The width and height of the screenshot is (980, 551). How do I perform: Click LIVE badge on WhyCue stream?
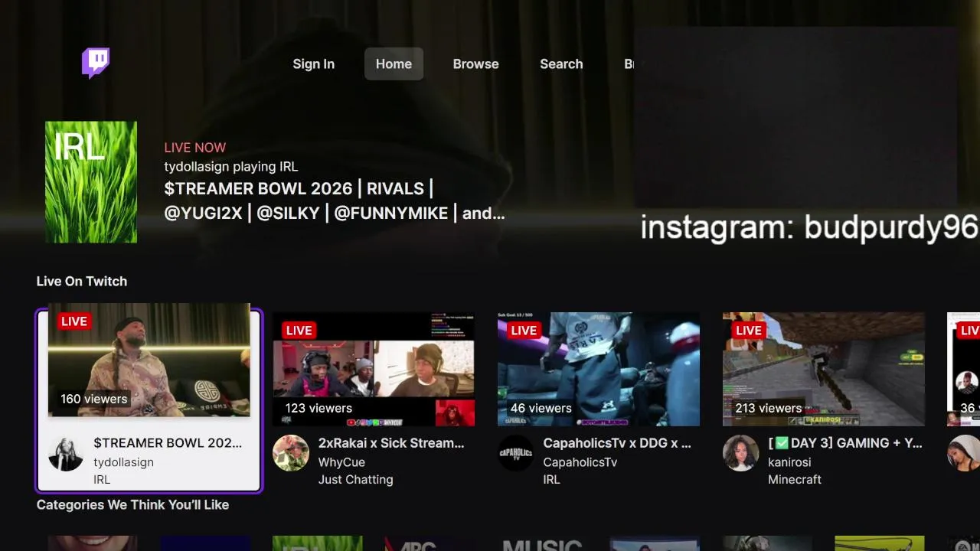[x=299, y=331]
